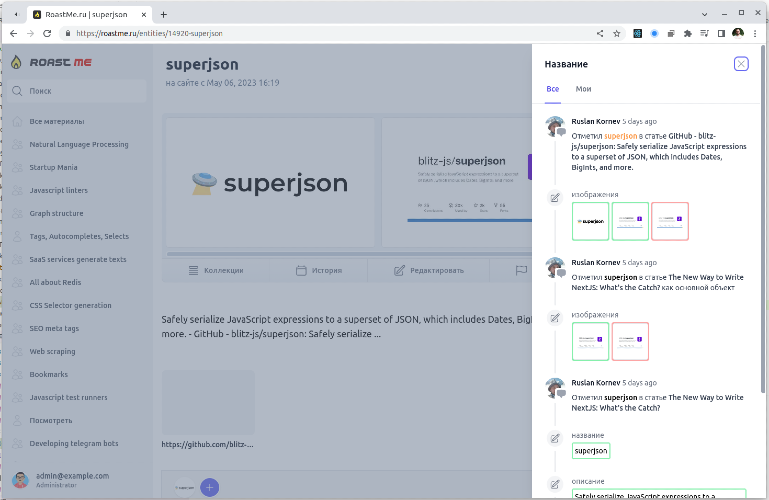
Task: Open SEO meta tags collection
Action: (54, 328)
